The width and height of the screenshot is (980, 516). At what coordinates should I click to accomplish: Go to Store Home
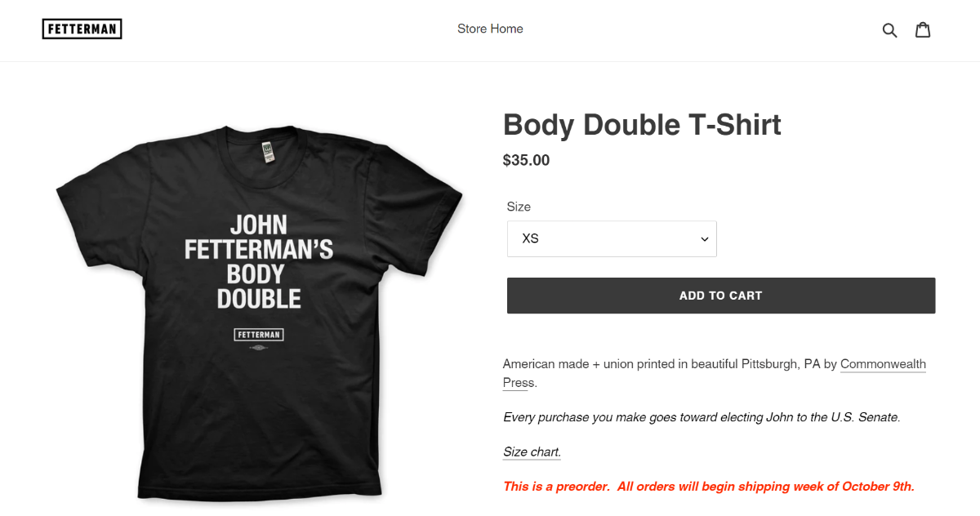tap(490, 29)
